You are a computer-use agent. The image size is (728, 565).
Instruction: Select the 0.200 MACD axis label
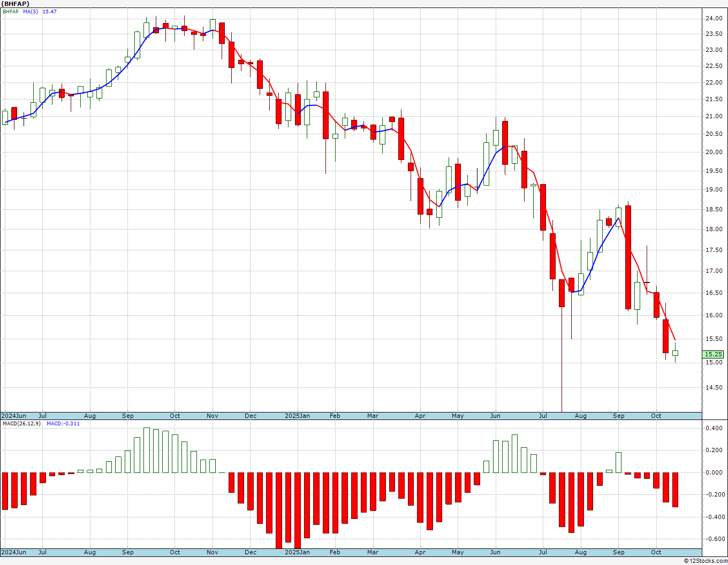coord(714,450)
